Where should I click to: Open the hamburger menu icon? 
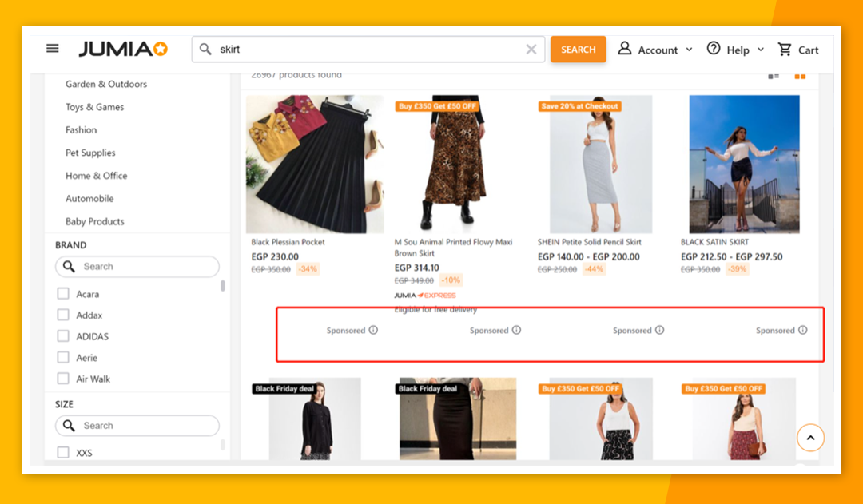coord(52,49)
